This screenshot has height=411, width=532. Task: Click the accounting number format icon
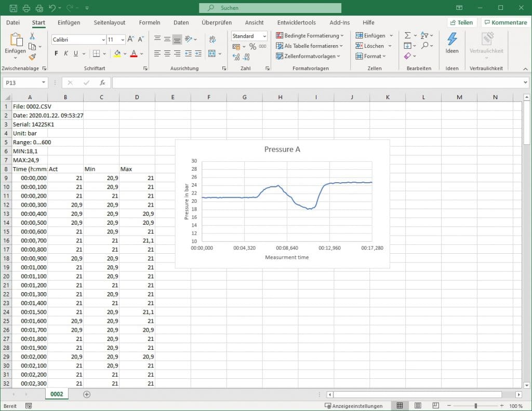(x=236, y=46)
